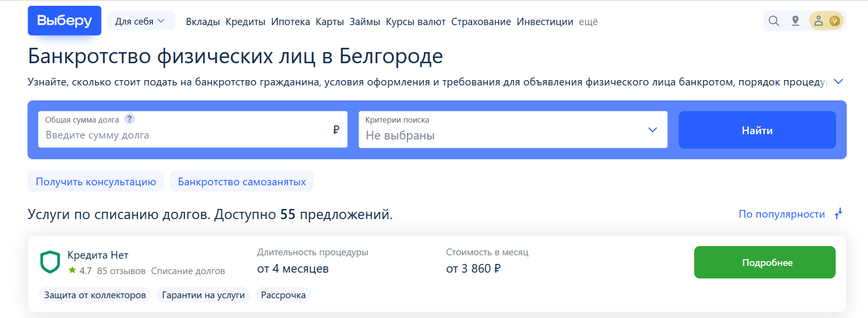Go to Инвестиции section
The image size is (868, 318).
point(545,22)
